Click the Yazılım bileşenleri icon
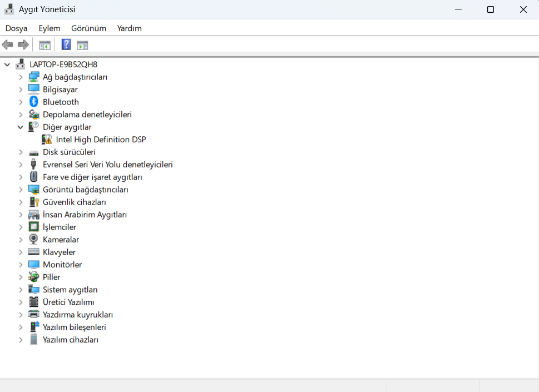This screenshot has height=392, width=539. [x=34, y=327]
